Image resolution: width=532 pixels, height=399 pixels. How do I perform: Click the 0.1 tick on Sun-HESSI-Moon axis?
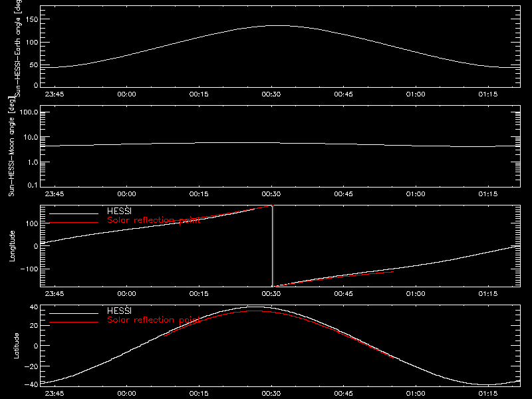[33, 185]
